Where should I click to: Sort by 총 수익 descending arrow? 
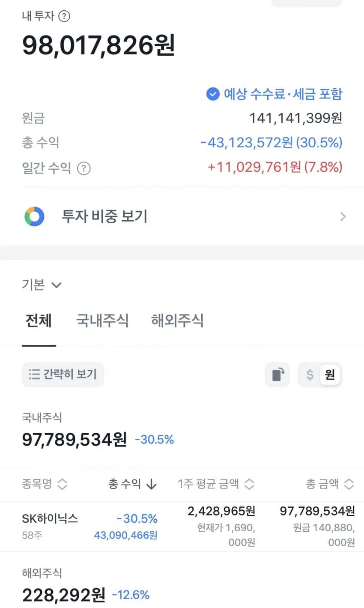tap(151, 485)
